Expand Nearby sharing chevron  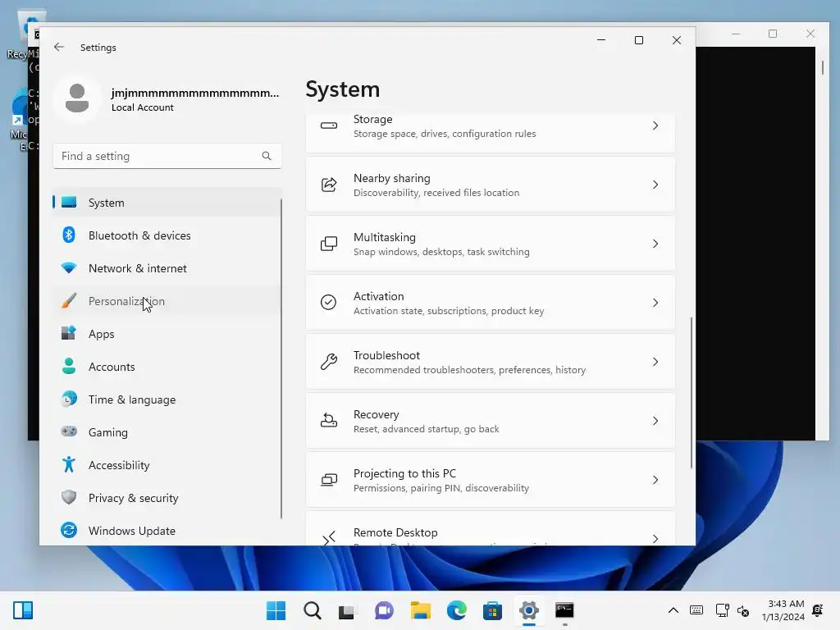[x=655, y=185]
